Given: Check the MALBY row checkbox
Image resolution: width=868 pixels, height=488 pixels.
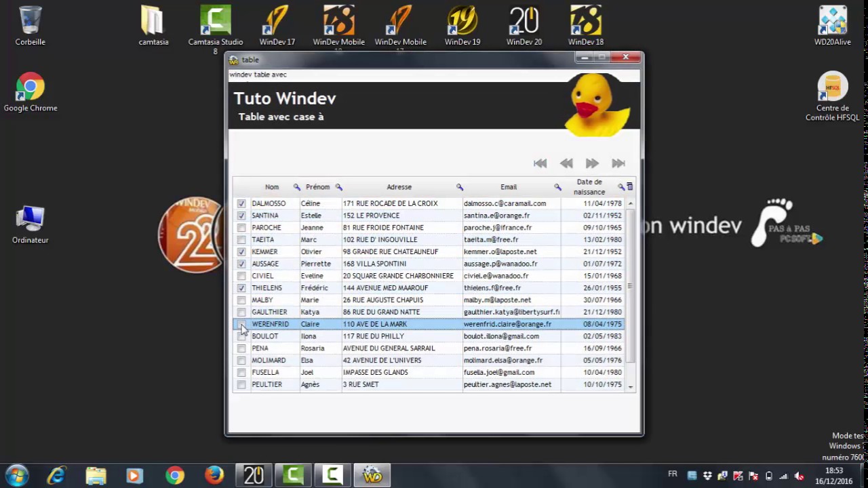Looking at the screenshot, I should (241, 300).
